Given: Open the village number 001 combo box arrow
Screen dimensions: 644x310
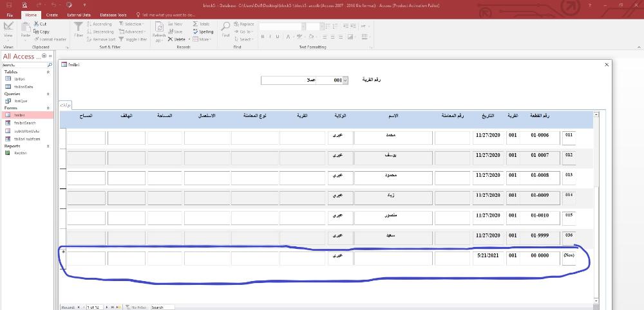Looking at the screenshot, I should [x=345, y=80].
